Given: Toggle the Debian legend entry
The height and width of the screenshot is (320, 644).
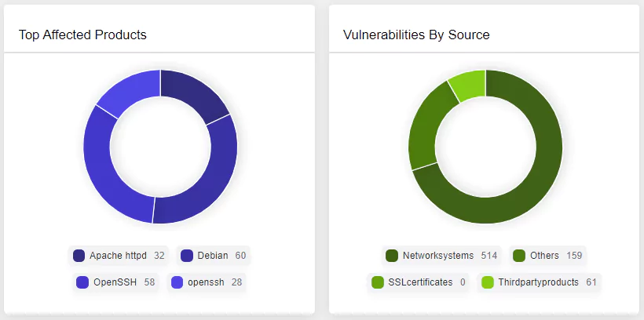Looking at the screenshot, I should (213, 256).
